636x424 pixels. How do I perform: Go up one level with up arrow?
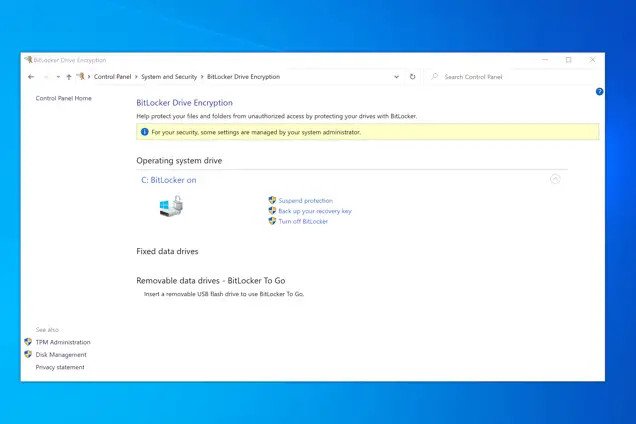[69, 77]
